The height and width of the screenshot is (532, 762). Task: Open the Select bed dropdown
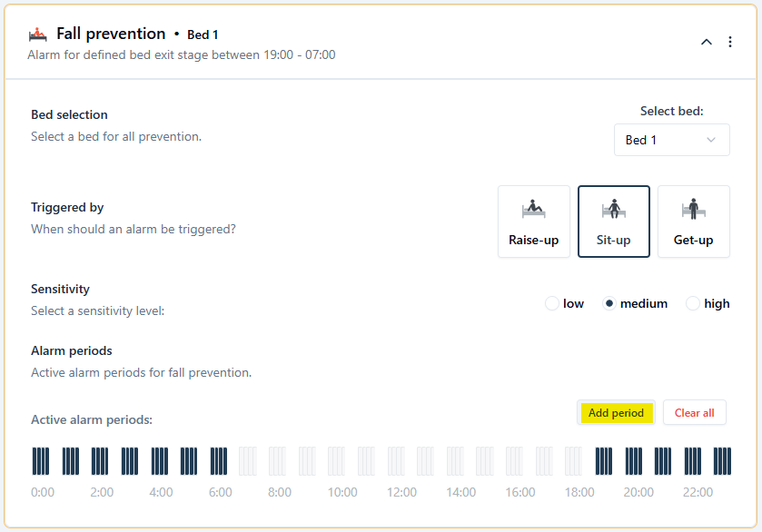671,140
